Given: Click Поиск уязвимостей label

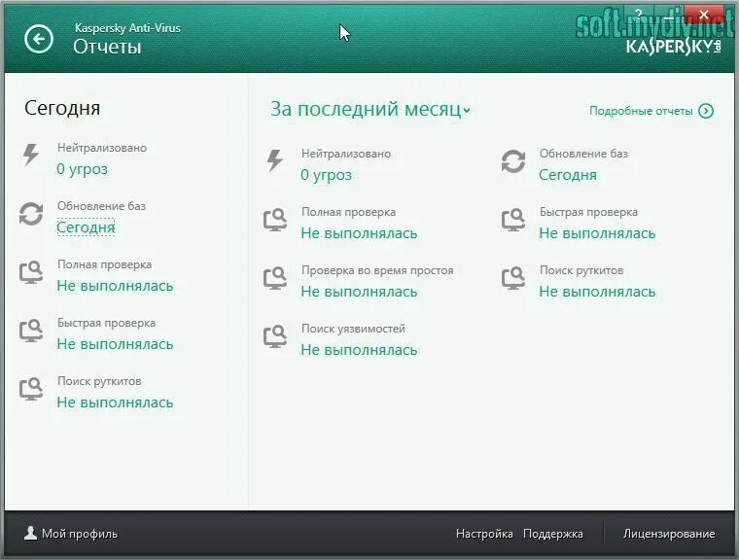Looking at the screenshot, I should click(x=354, y=329).
